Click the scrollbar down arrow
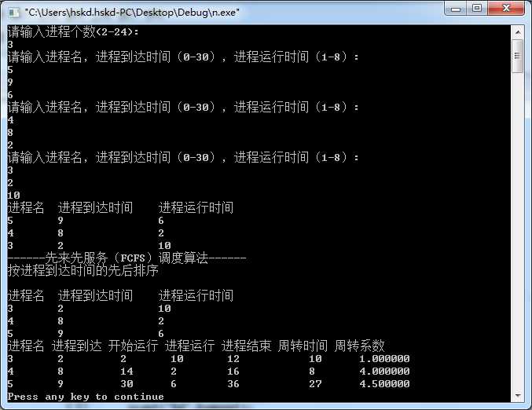This screenshot has height=410, width=532. 518,395
